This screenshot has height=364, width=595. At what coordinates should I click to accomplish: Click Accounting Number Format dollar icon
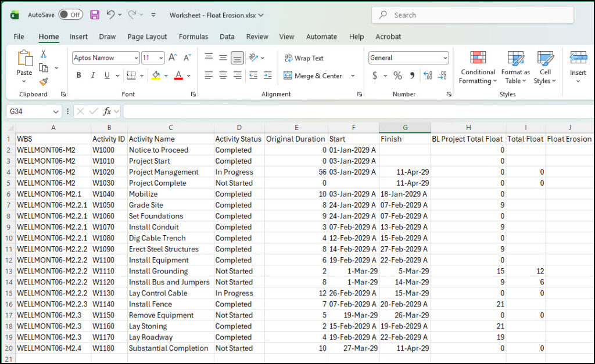(x=375, y=75)
